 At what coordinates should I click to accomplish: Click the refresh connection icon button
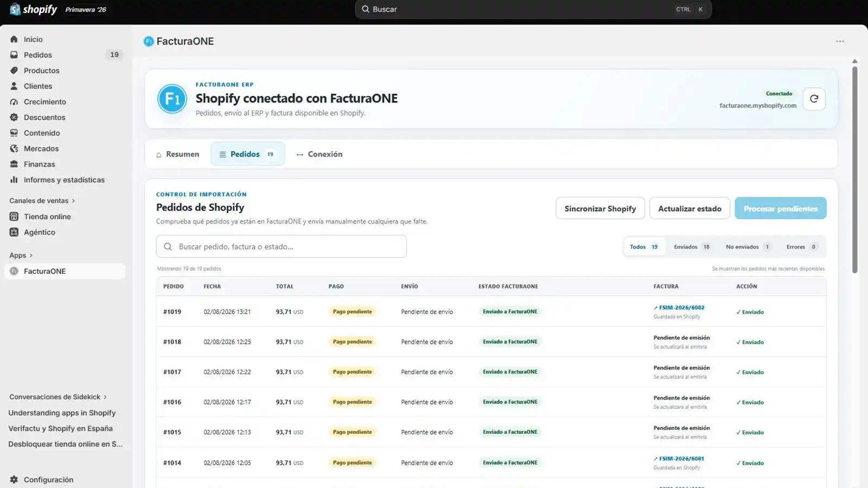(814, 99)
